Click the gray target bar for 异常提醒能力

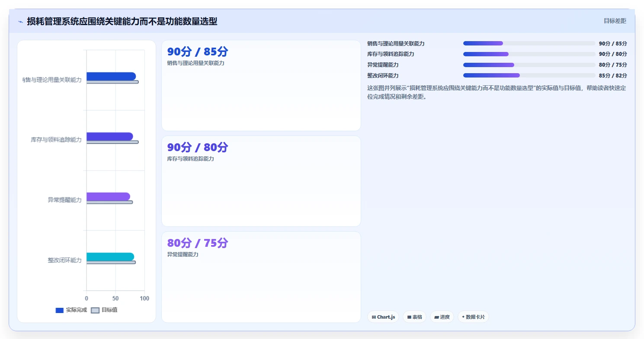point(109,202)
